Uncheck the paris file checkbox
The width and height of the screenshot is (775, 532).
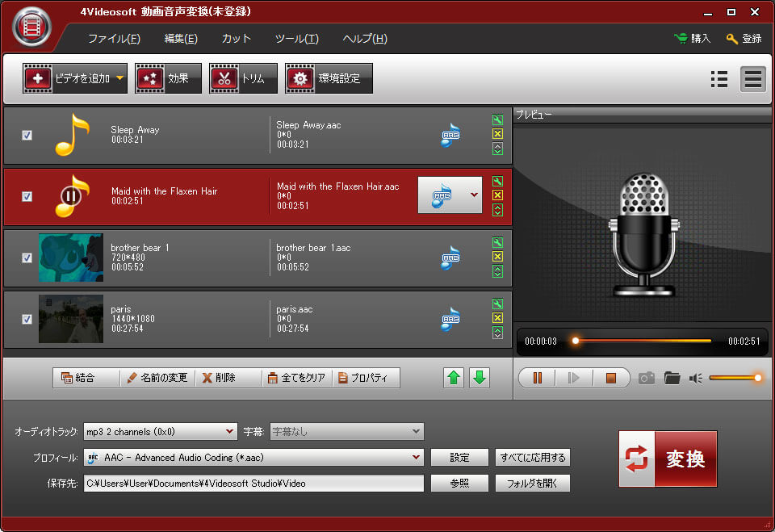(x=27, y=319)
